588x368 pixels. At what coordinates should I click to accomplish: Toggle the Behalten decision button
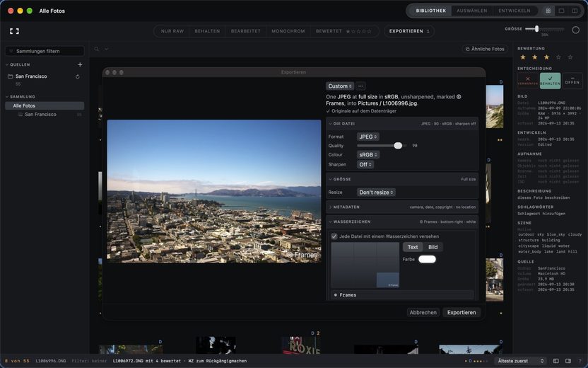pos(550,81)
